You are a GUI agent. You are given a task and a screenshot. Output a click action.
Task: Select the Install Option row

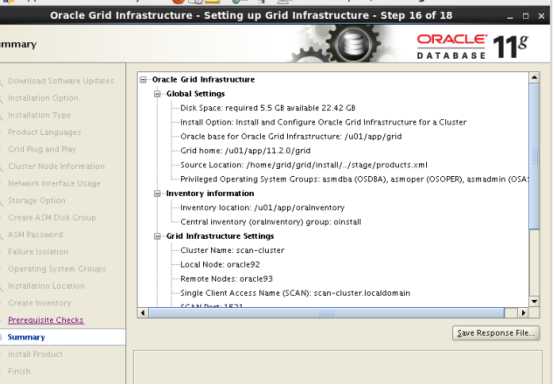point(323,123)
